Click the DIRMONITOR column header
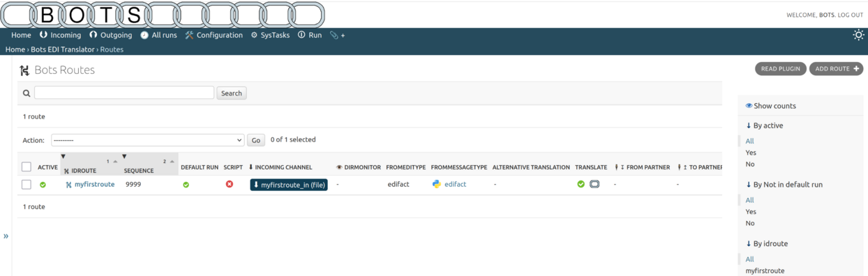Screen dimensions: 868x276 coord(359,167)
